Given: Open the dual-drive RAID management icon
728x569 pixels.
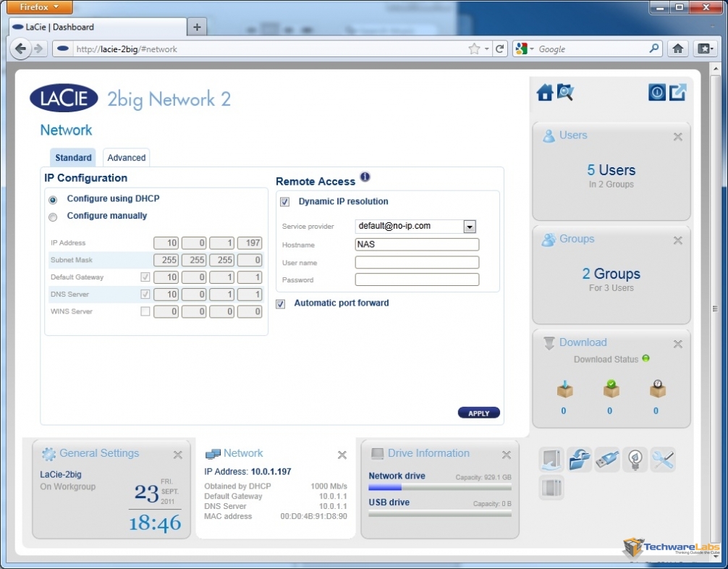Looking at the screenshot, I should click(551, 488).
